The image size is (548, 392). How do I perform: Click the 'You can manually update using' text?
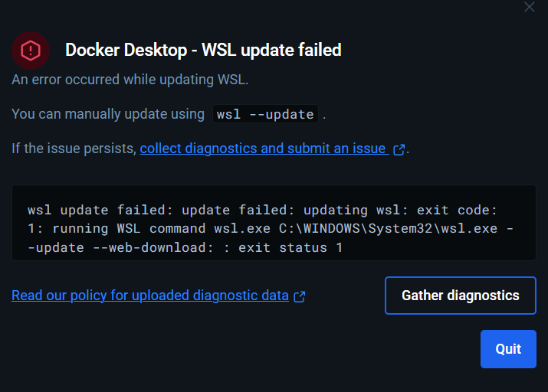click(x=108, y=114)
